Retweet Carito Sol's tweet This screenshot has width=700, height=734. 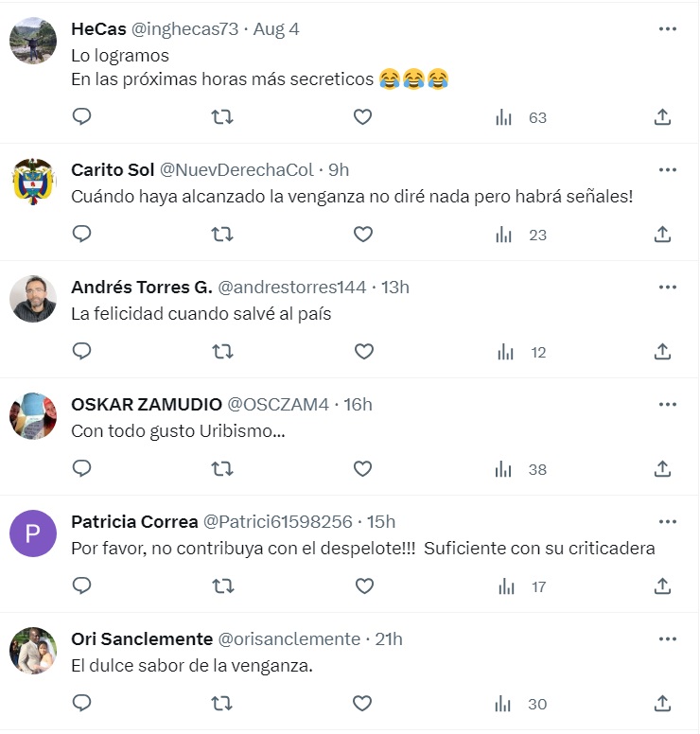(x=222, y=234)
